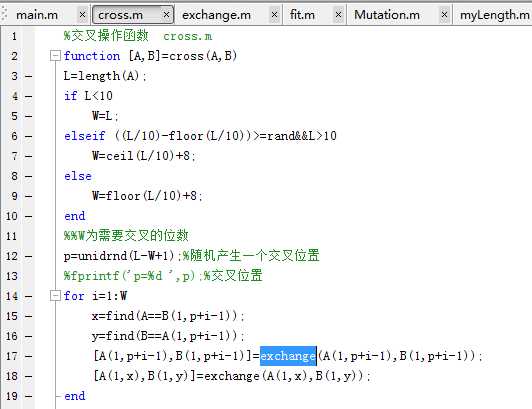532x409 pixels.
Task: Close the cross.m tab
Action: point(166,15)
